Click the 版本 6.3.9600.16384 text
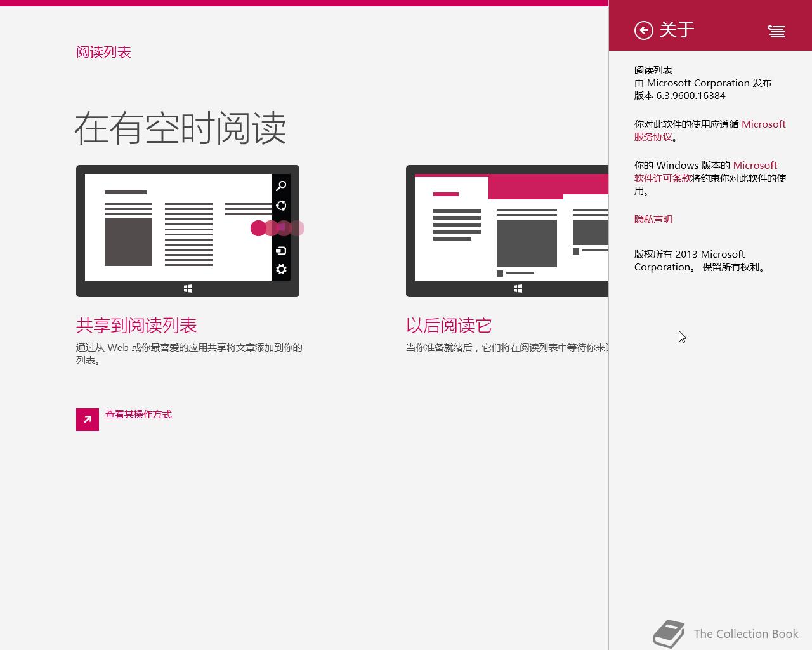 click(x=680, y=95)
